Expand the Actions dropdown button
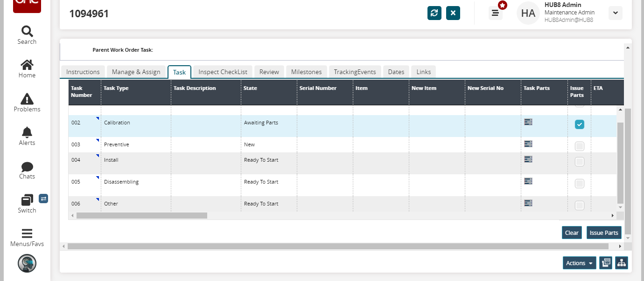644x281 pixels. coord(579,263)
